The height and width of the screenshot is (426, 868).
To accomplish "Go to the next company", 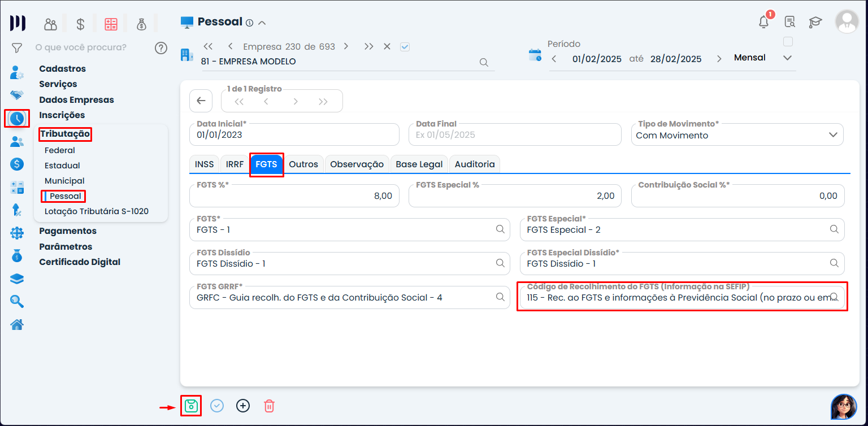I will (346, 46).
